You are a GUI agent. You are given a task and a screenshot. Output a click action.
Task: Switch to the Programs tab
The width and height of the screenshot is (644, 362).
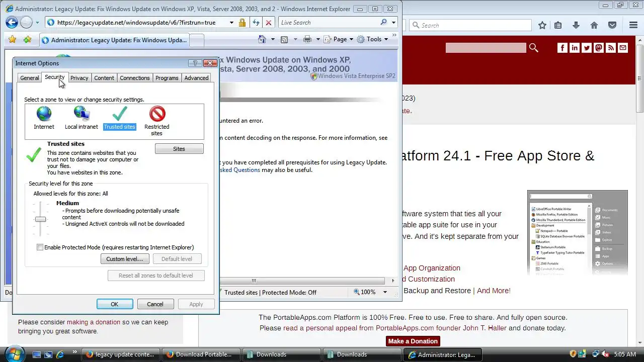click(x=167, y=78)
